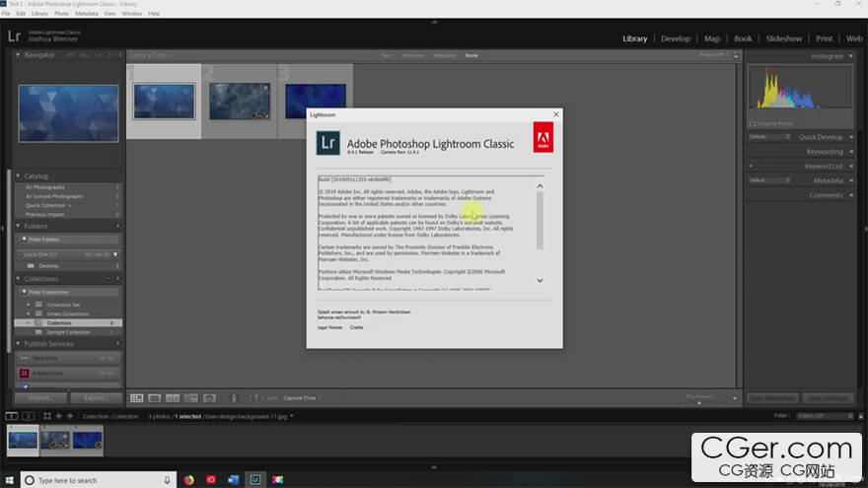Add a folder with the plus icon

pos(118,226)
